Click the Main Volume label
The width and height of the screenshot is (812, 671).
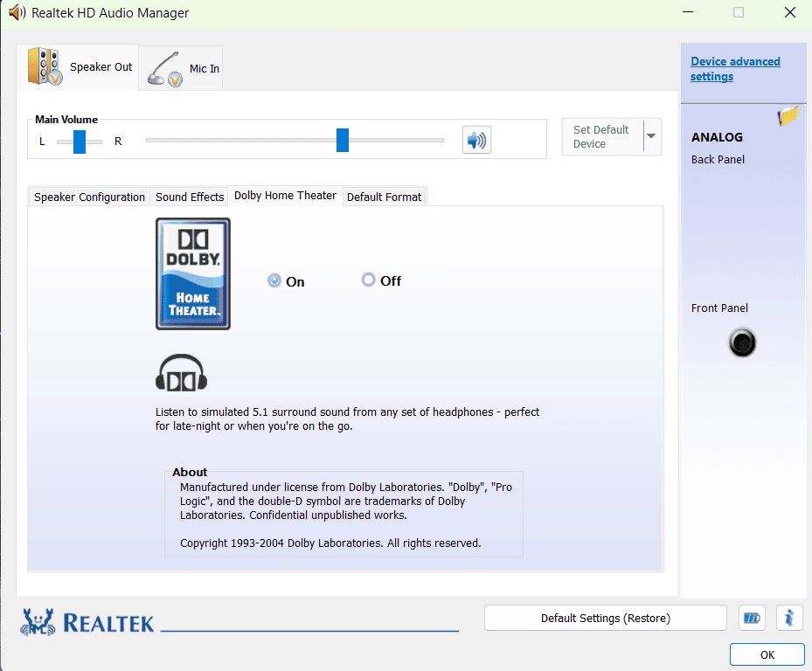tap(66, 120)
